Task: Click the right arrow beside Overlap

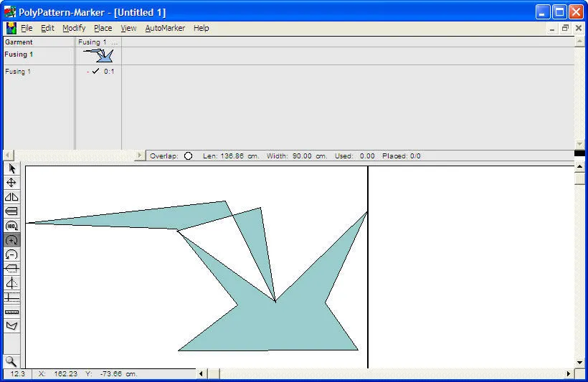Action: click(x=140, y=156)
